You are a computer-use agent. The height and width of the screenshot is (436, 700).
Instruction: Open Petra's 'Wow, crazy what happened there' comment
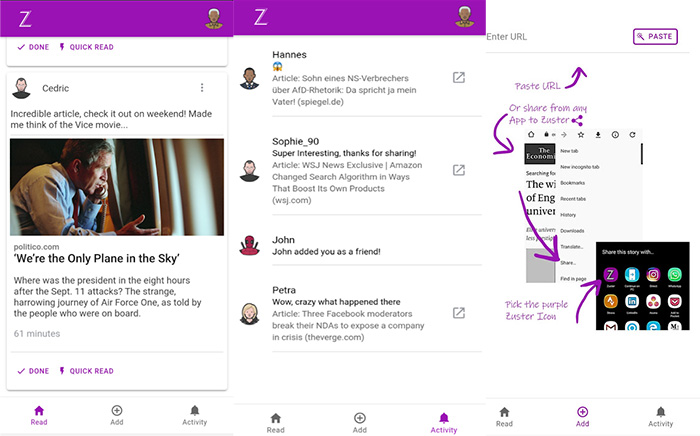[336, 302]
